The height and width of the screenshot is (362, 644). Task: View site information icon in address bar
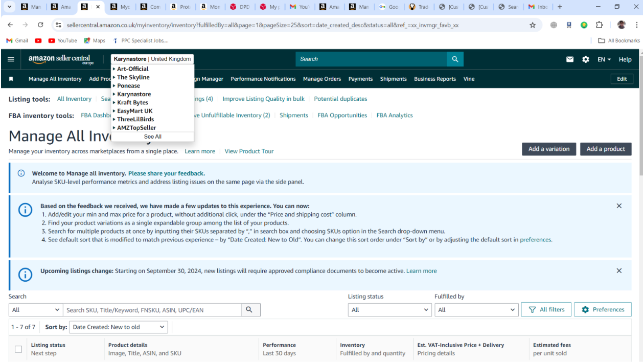tap(59, 25)
